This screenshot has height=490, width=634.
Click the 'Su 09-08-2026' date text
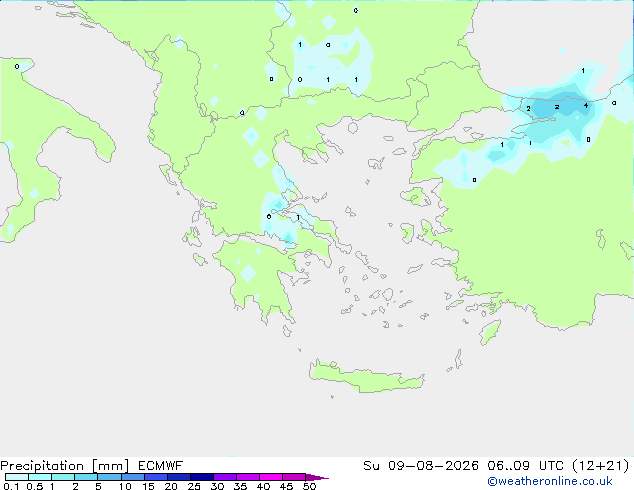pyautogui.click(x=421, y=465)
